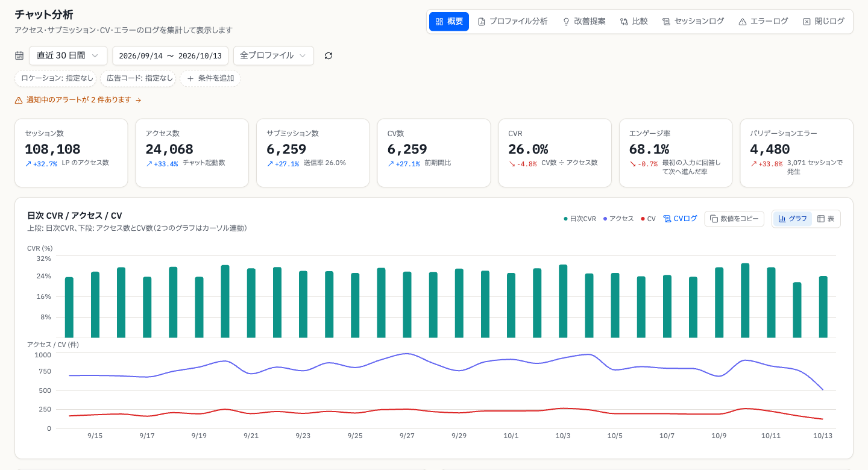Click the bar chart icon in グラフ

(782, 219)
